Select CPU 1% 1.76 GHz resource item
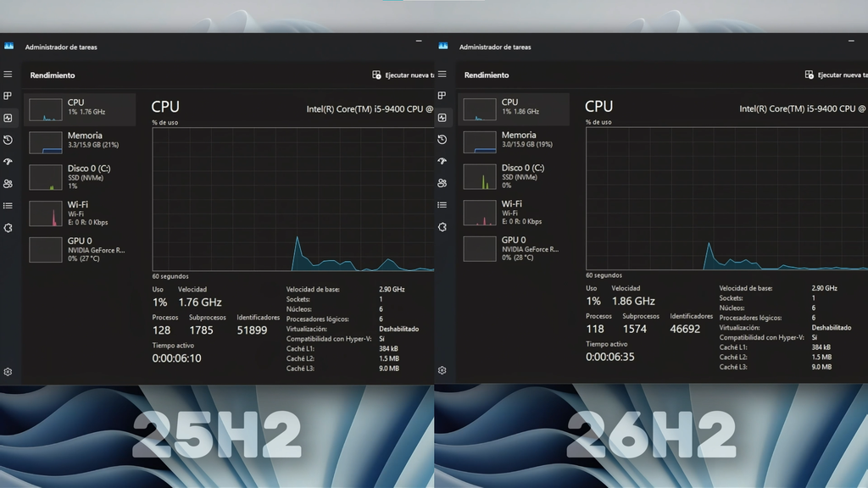868x488 pixels. click(80, 109)
